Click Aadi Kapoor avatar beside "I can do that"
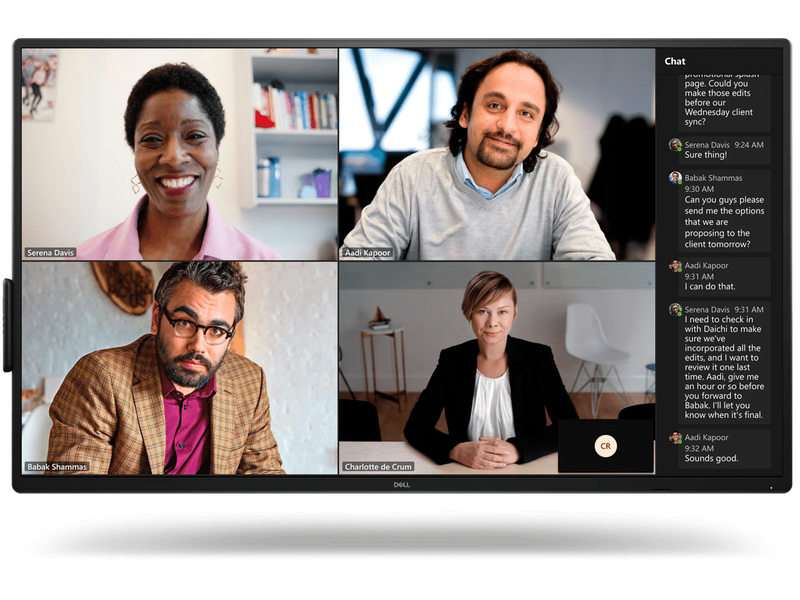 click(675, 266)
